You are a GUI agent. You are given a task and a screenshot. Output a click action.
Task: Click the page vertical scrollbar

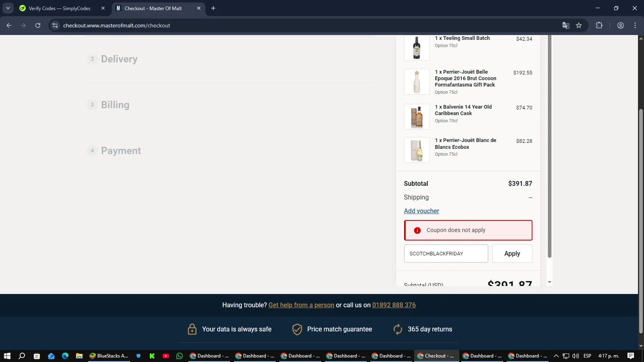[641, 221]
